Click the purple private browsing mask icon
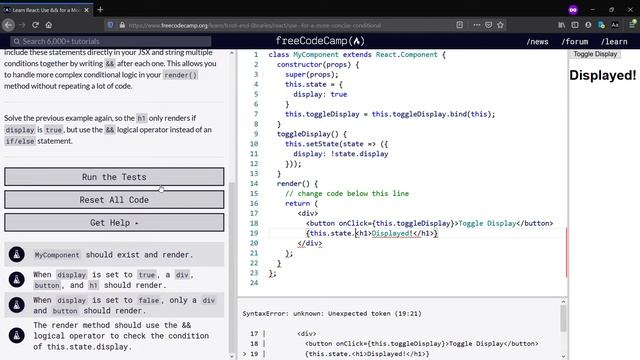This screenshot has height=360, width=640. 573,10
